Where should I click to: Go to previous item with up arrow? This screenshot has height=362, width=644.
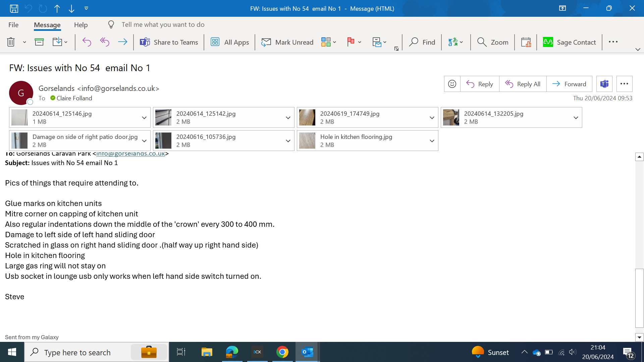click(57, 8)
